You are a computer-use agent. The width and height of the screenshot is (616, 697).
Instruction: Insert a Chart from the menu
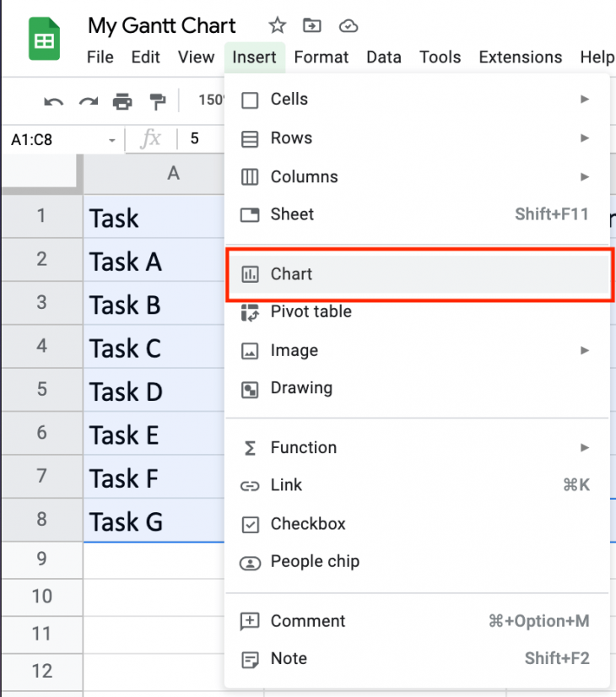point(292,273)
